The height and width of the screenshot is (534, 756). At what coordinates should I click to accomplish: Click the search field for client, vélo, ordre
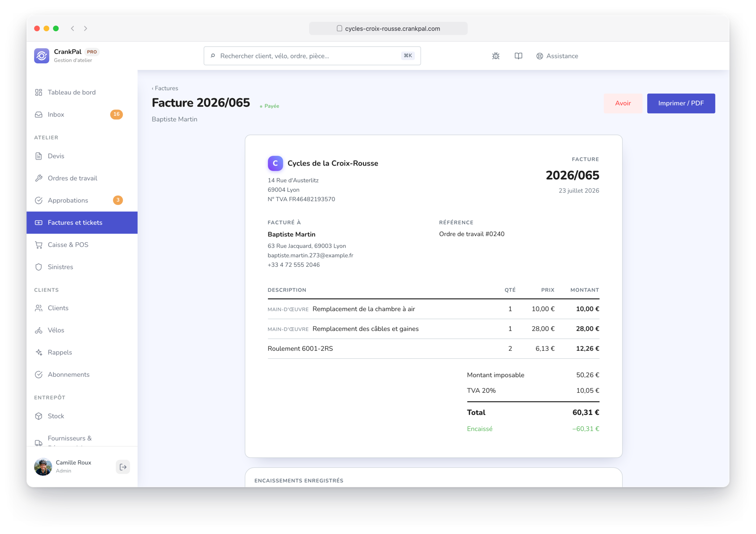(312, 56)
